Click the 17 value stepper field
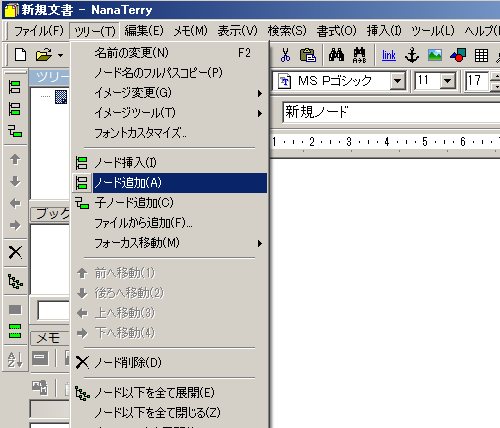Screen dimensions: 500x428 tap(477, 80)
